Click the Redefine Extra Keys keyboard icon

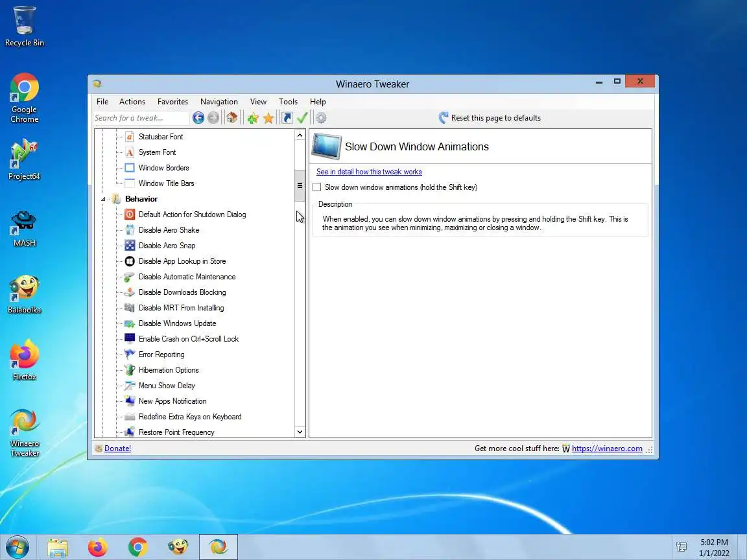coord(130,417)
